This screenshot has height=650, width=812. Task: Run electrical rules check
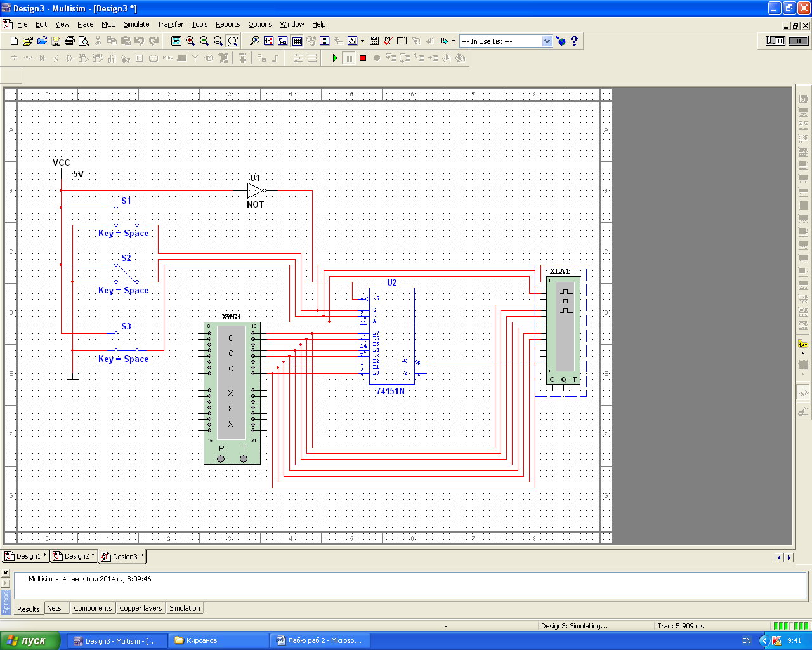coord(388,41)
